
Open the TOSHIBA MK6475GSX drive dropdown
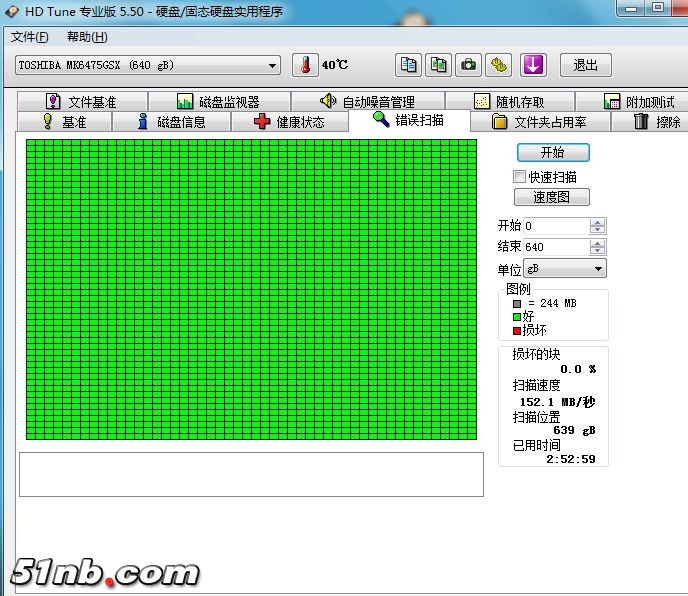[148, 65]
